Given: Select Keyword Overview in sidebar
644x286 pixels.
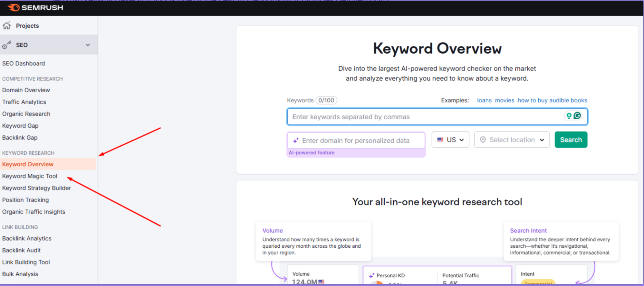Looking at the screenshot, I should point(48,164).
